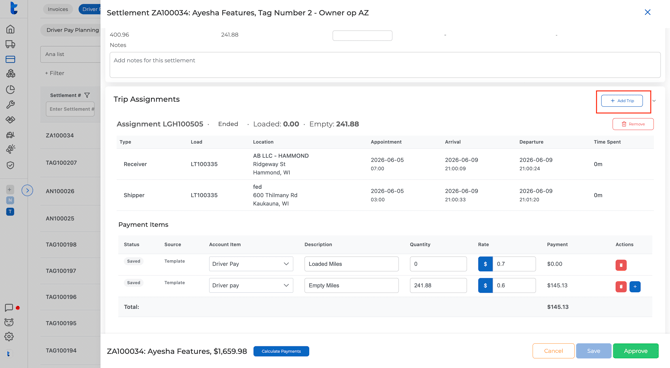670x368 pixels.
Task: Open the handshake icon in sidebar
Action: 10,120
